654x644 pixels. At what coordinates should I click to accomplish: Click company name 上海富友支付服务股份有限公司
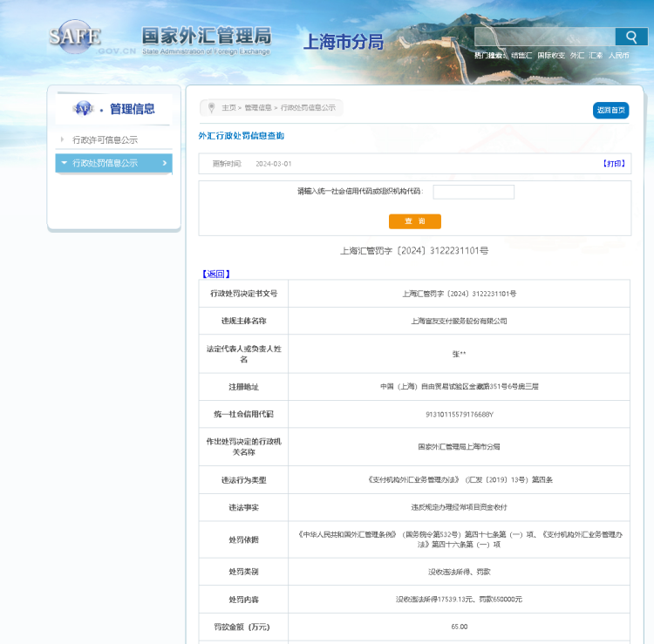pos(459,321)
